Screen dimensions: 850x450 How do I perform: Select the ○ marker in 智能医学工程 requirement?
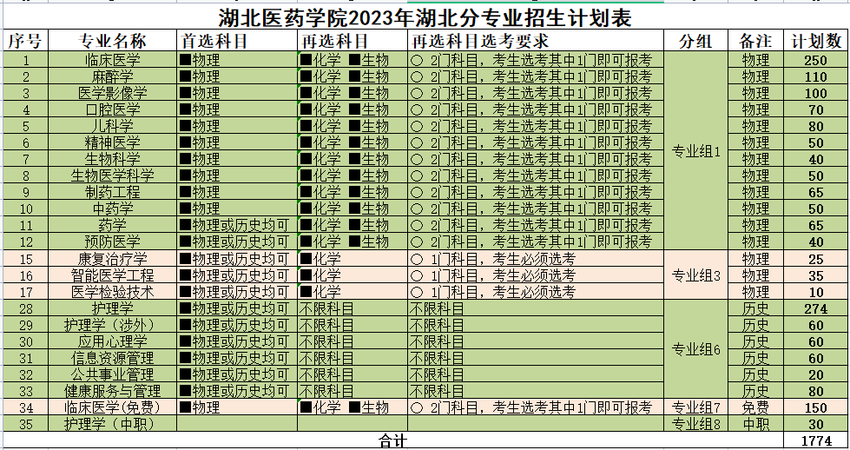tap(416, 275)
